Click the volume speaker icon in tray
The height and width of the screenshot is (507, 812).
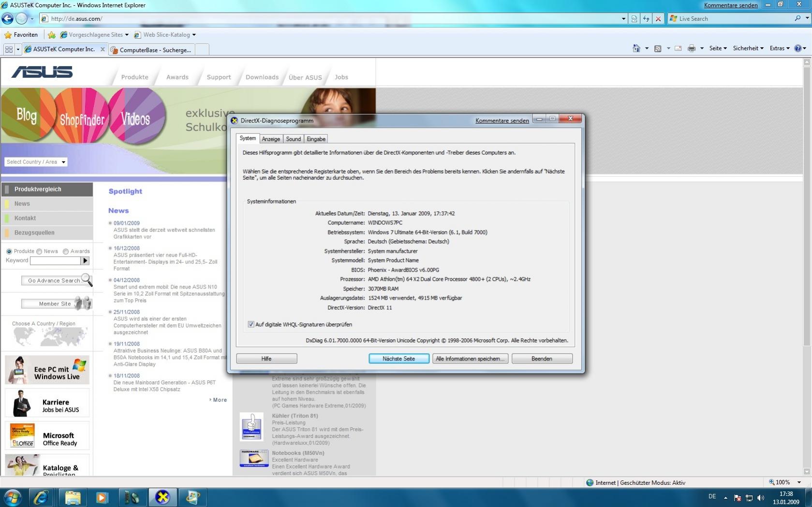click(761, 498)
